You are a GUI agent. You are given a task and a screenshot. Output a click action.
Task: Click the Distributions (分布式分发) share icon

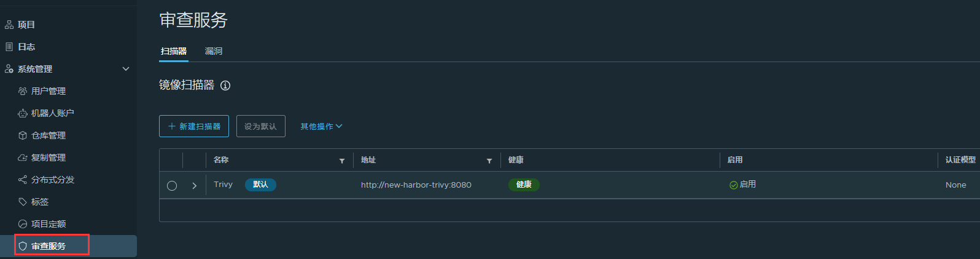tap(23, 180)
